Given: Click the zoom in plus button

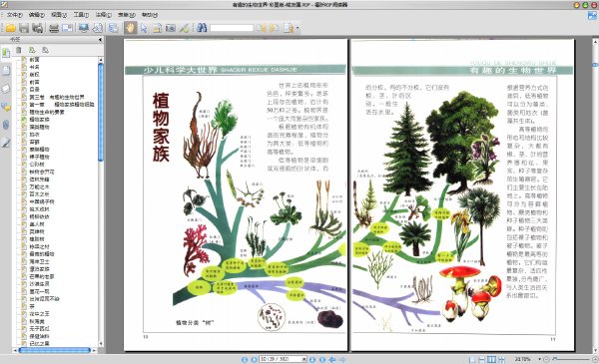Looking at the screenshot, I should click(x=595, y=359).
